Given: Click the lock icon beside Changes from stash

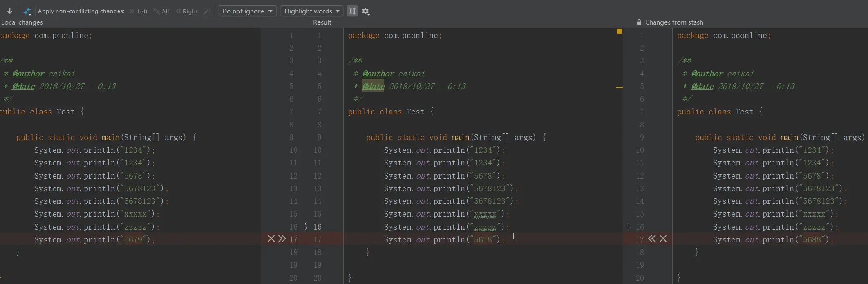Looking at the screenshot, I should 639,22.
